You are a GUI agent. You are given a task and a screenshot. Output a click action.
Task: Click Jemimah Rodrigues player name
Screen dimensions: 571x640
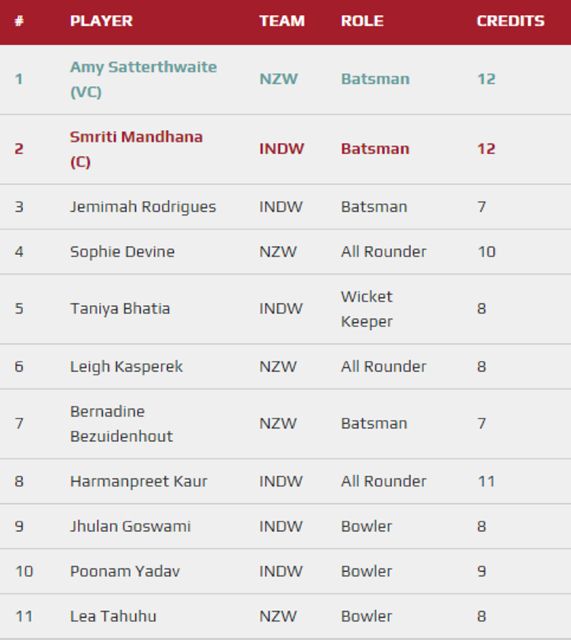[x=143, y=207]
